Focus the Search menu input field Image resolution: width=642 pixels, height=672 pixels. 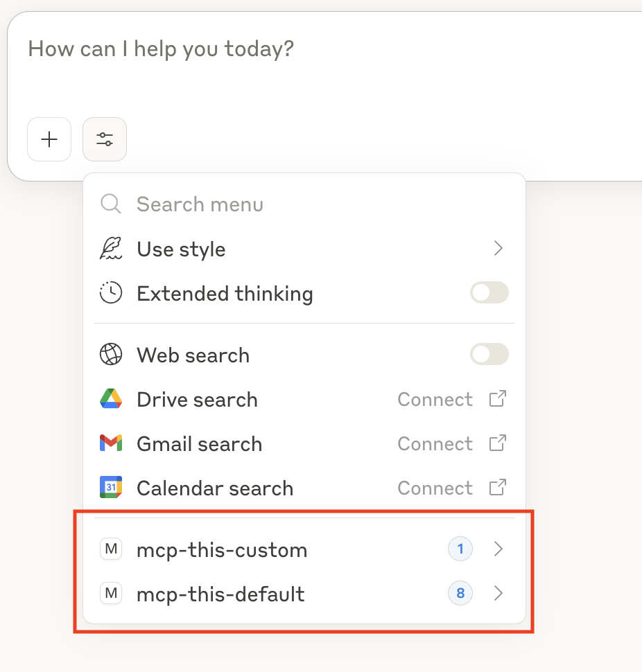pos(304,204)
